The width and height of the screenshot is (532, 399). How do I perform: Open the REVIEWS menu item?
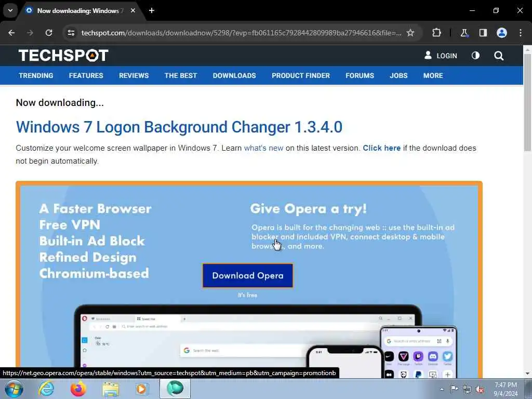click(x=134, y=76)
